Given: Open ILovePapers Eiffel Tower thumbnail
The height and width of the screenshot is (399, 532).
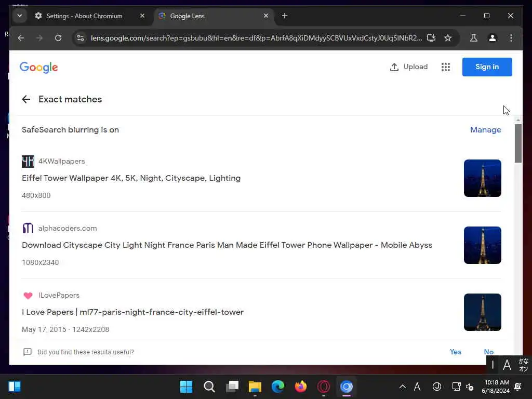Looking at the screenshot, I should point(482,312).
